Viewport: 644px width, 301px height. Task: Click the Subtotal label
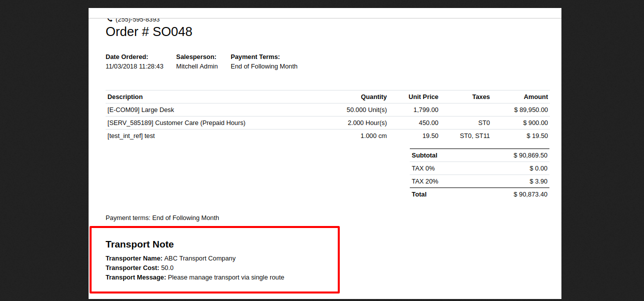click(x=424, y=155)
